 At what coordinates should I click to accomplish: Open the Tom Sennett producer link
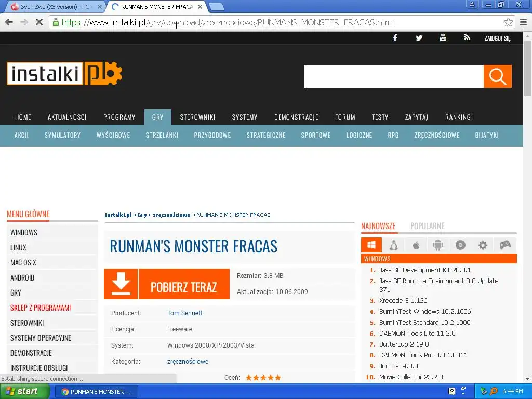184,313
